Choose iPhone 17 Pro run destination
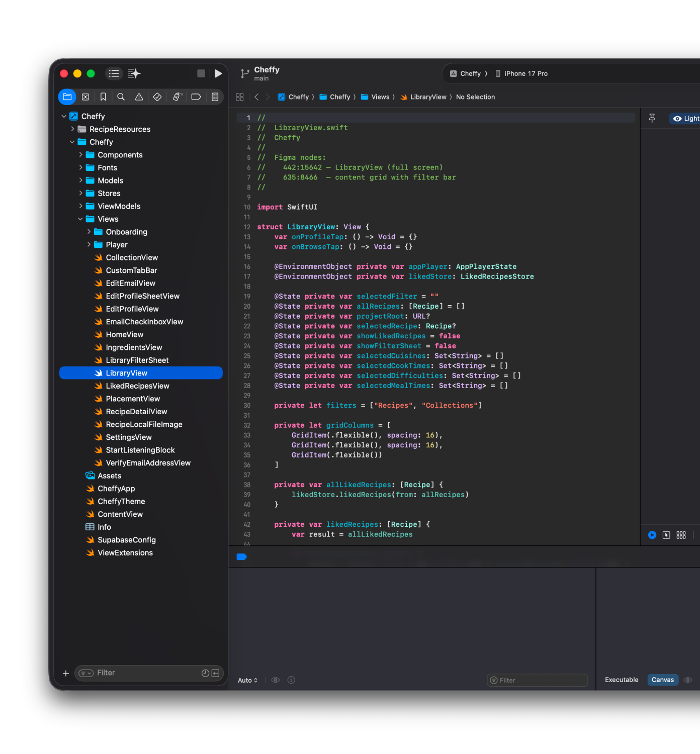 521,73
